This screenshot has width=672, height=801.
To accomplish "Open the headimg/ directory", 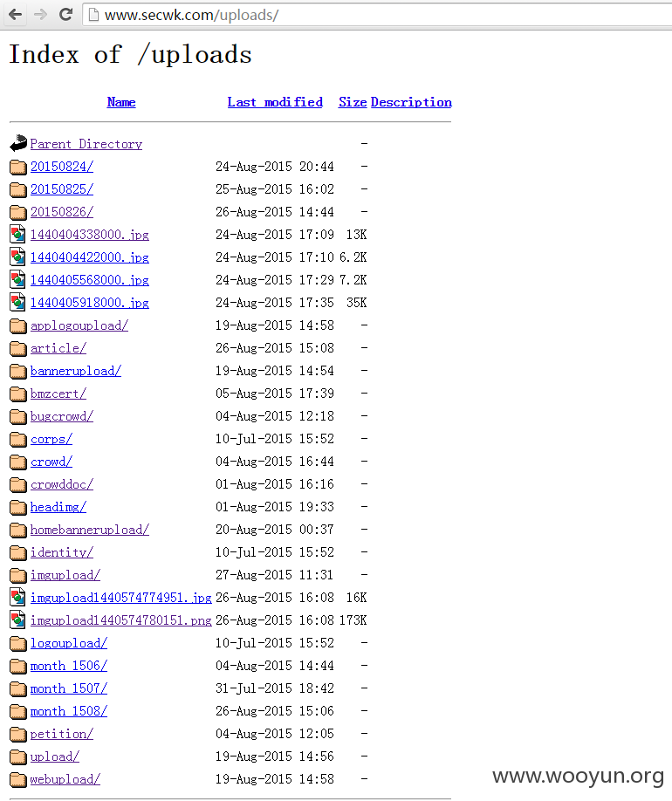I will pos(58,507).
